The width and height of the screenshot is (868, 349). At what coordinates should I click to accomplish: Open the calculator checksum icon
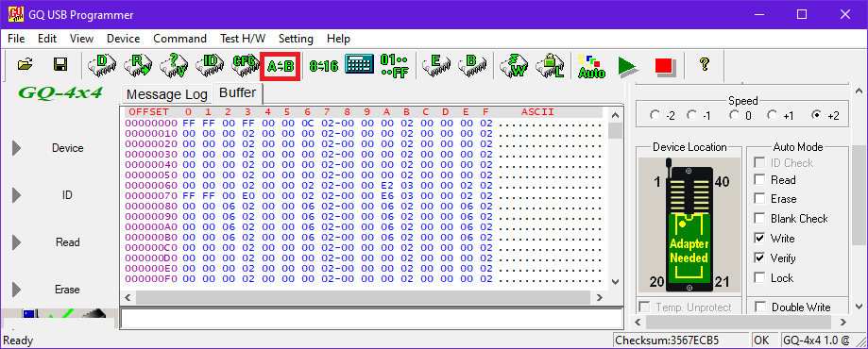pyautogui.click(x=358, y=65)
